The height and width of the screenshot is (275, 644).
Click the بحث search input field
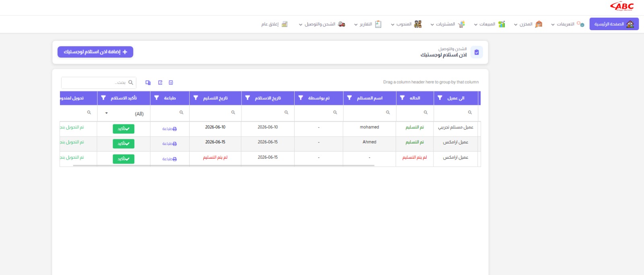(x=99, y=83)
